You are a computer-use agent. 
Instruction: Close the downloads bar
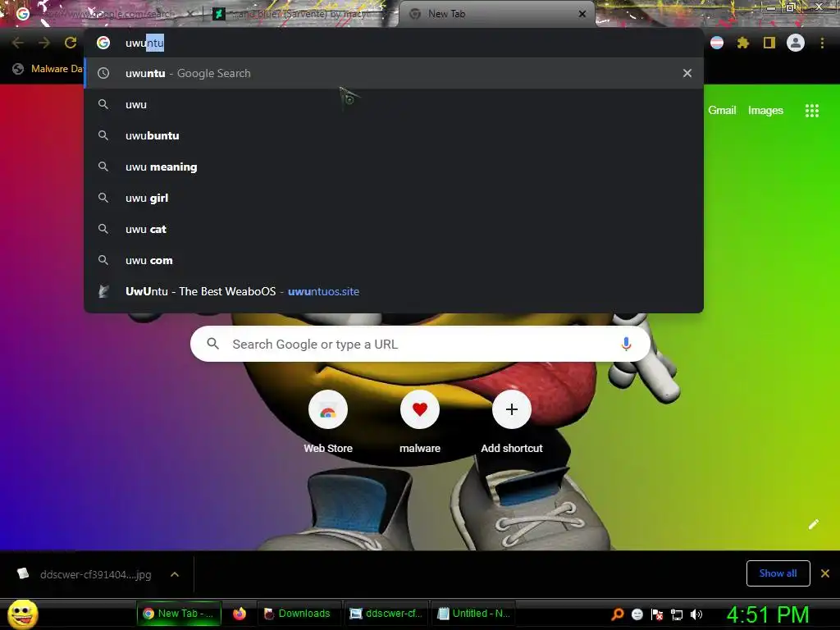(825, 573)
